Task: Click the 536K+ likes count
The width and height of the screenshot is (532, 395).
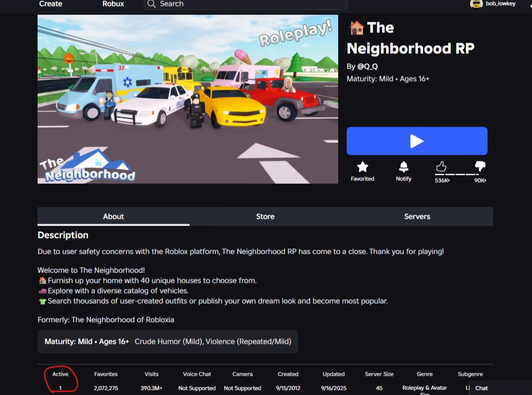Action: (x=442, y=180)
